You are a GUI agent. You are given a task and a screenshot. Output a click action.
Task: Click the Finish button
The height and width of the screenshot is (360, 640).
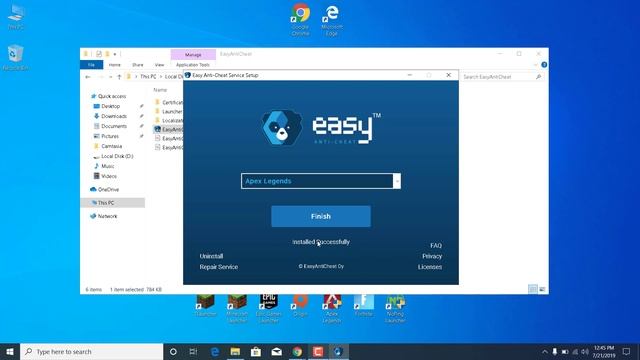(x=321, y=216)
